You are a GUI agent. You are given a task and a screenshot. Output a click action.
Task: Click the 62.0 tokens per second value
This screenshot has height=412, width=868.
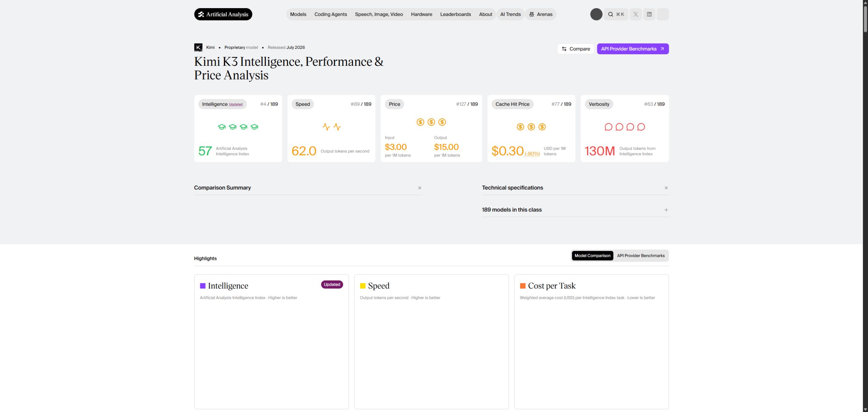pyautogui.click(x=304, y=151)
